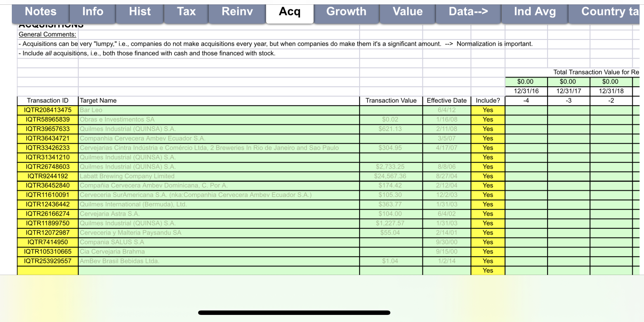Toggle the Include? cell for Bar Leo
The image size is (644, 322).
[x=488, y=110]
